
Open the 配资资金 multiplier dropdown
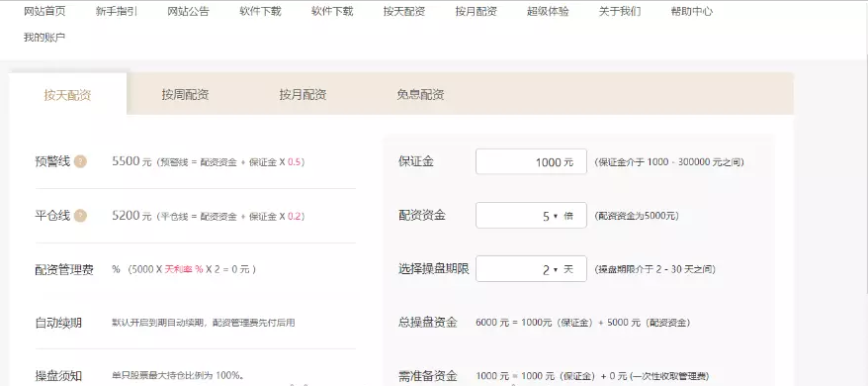click(x=531, y=215)
